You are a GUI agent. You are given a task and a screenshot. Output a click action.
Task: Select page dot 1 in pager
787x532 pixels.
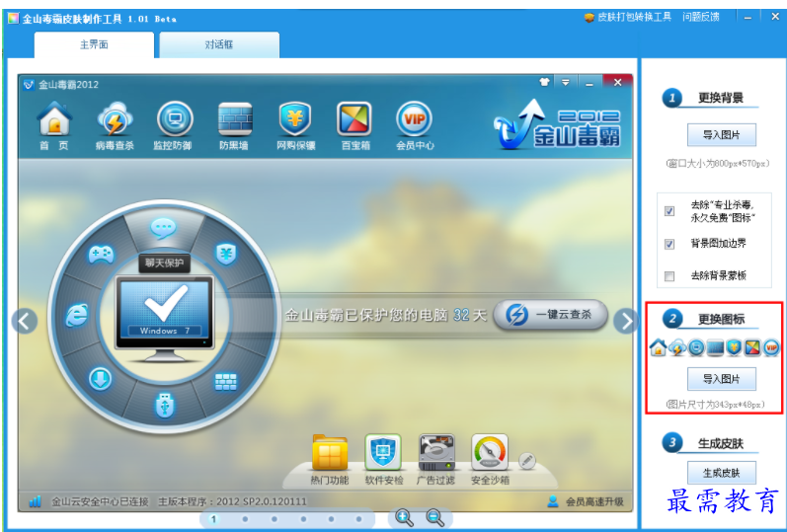tap(214, 519)
